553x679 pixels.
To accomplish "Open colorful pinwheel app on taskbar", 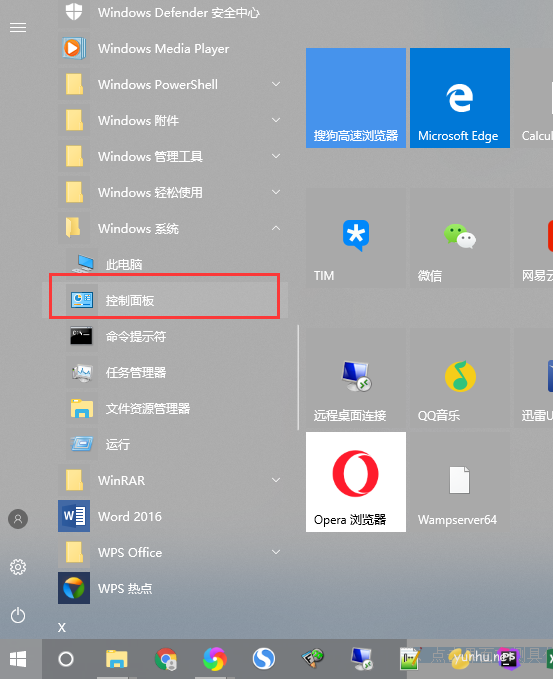I will 215,659.
